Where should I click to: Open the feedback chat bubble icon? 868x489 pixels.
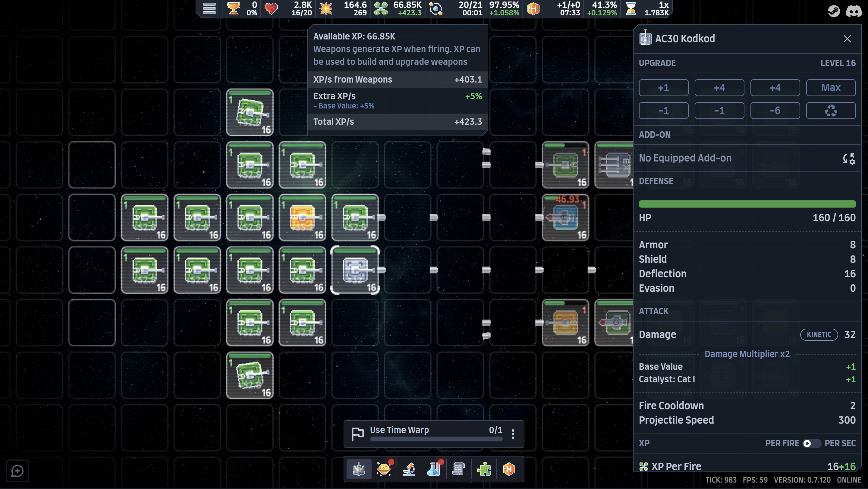click(x=17, y=471)
